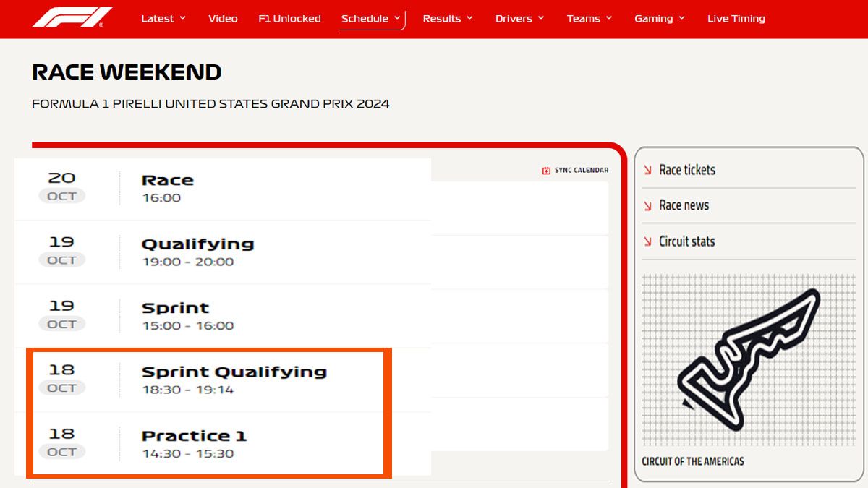868x488 pixels.
Task: Click the 20 OCT date badge
Action: pyautogui.click(x=61, y=187)
